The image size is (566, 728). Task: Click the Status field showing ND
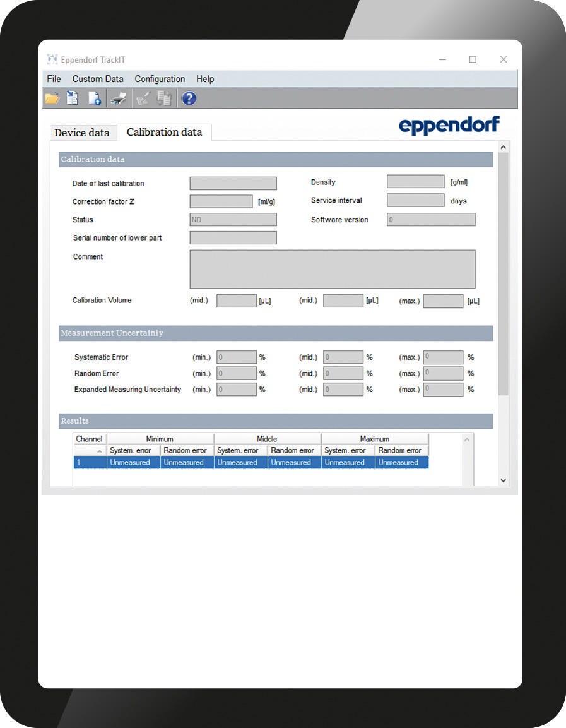pos(233,220)
